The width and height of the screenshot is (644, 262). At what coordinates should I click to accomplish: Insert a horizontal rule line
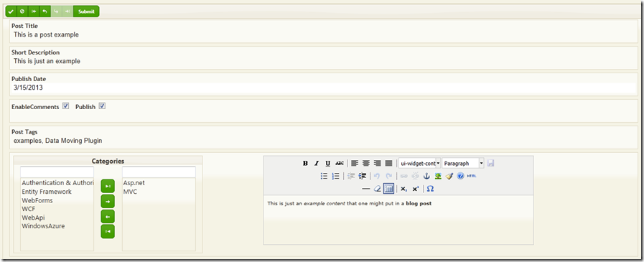366,189
